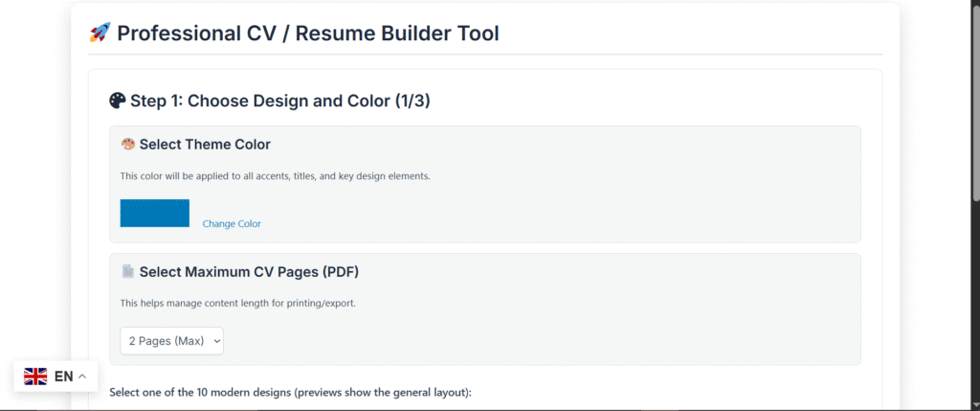The height and width of the screenshot is (411, 980).
Task: Click 'This color will be applied' description text
Action: pyautogui.click(x=275, y=176)
